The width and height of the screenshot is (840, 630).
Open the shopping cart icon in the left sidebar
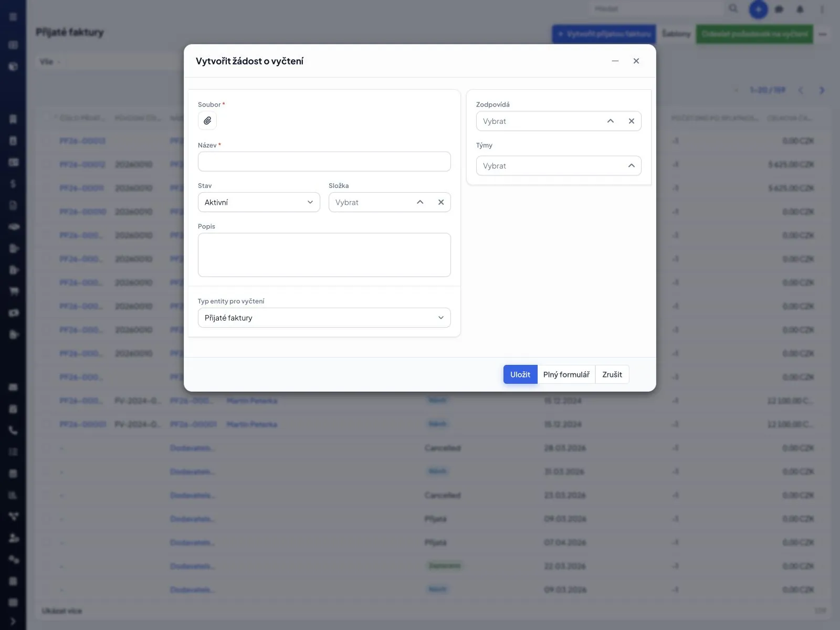(x=13, y=291)
